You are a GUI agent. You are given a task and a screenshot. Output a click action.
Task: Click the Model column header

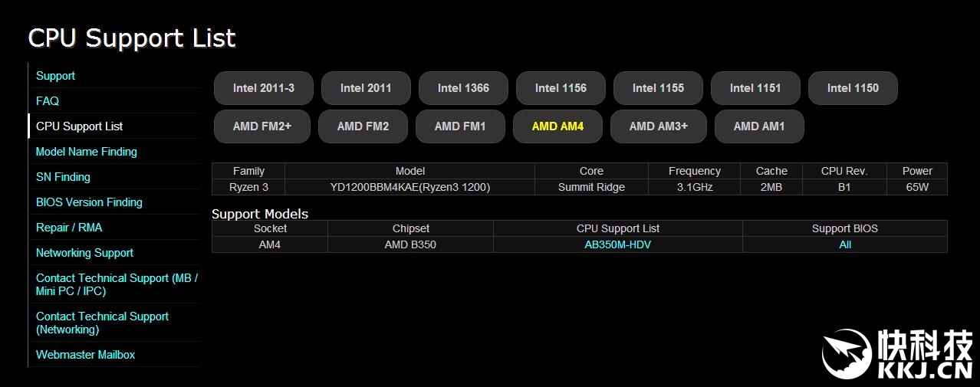click(409, 171)
